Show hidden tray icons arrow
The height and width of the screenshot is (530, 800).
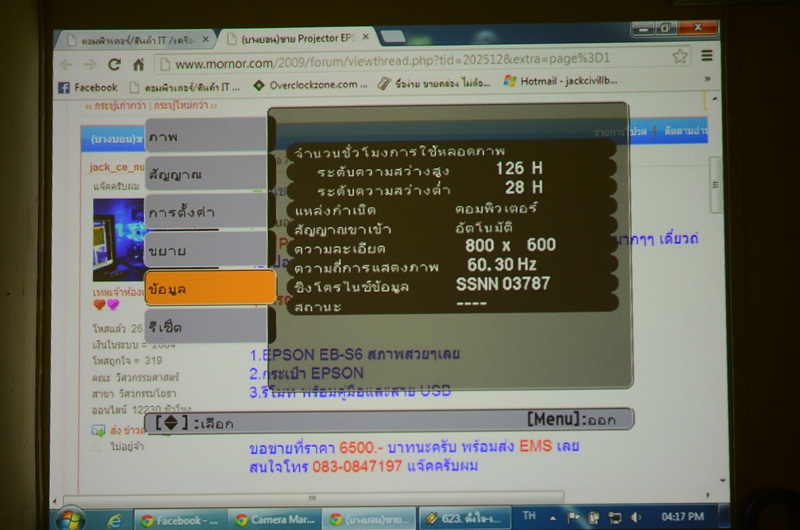pyautogui.click(x=553, y=518)
